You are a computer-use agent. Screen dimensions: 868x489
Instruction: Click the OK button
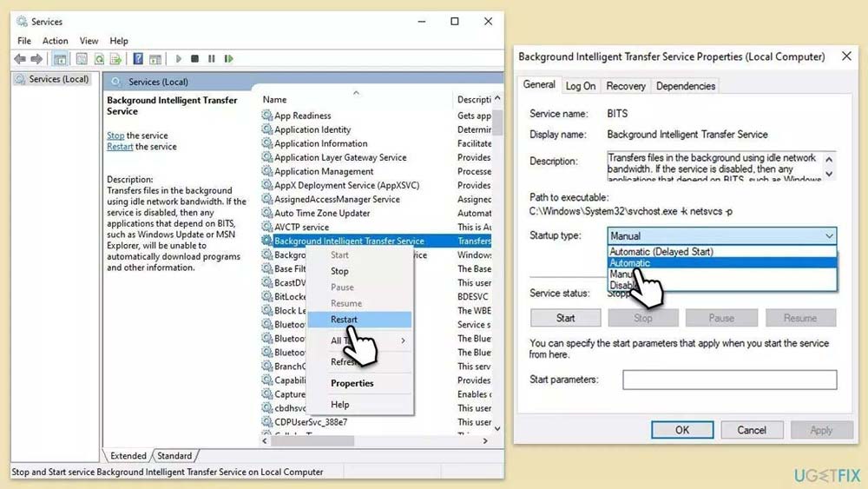pos(682,430)
